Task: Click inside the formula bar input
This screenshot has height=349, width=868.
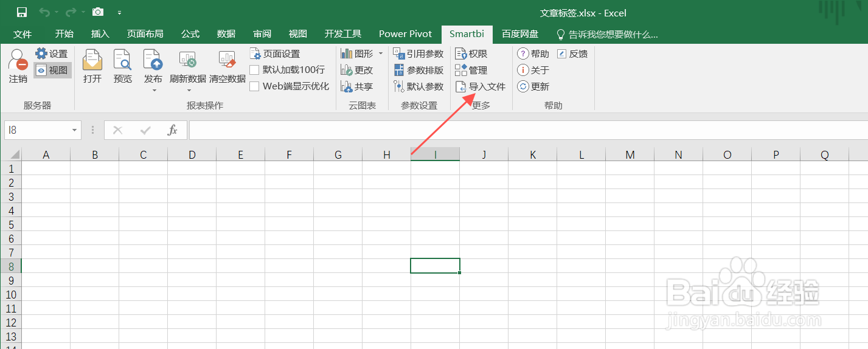Action: click(x=528, y=130)
